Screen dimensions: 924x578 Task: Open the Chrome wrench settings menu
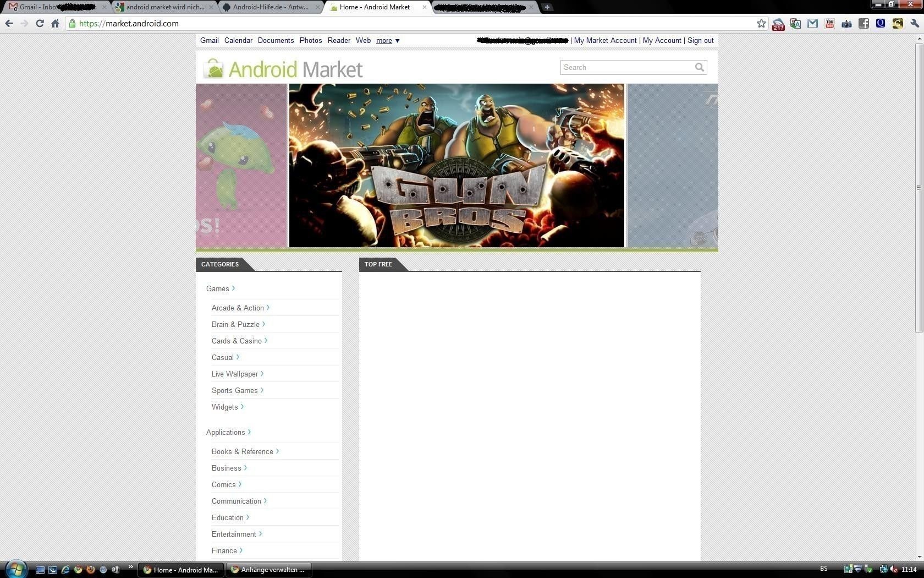tap(915, 23)
